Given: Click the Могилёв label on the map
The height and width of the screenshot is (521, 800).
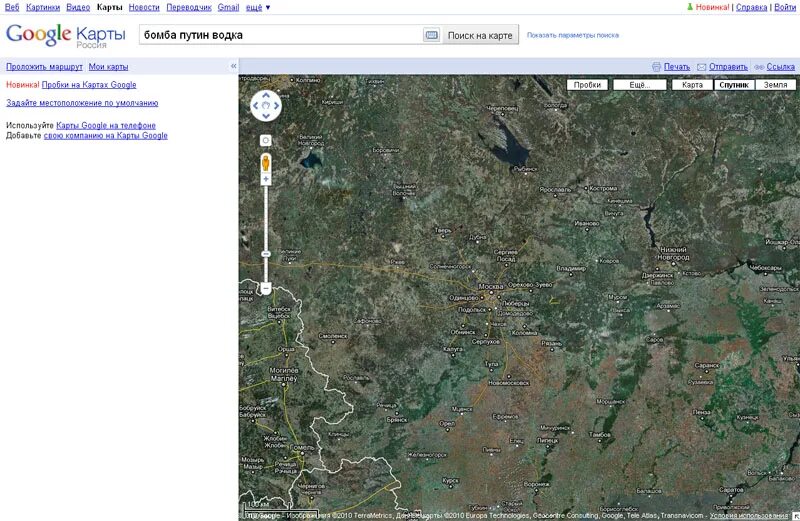Looking at the screenshot, I should pyautogui.click(x=284, y=370).
